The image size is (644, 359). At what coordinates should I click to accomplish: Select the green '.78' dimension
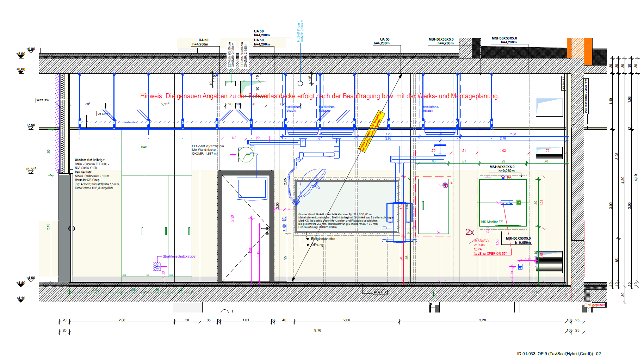(546, 161)
